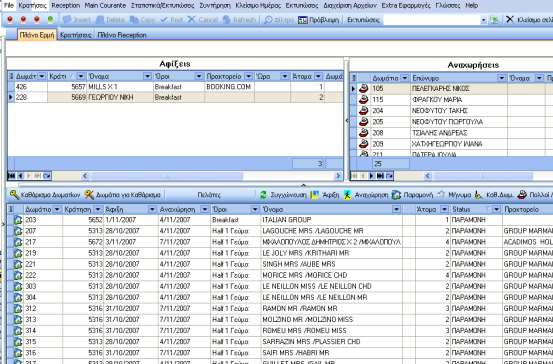Click the Πολλαί icon at the toolbar's right end

click(x=522, y=195)
